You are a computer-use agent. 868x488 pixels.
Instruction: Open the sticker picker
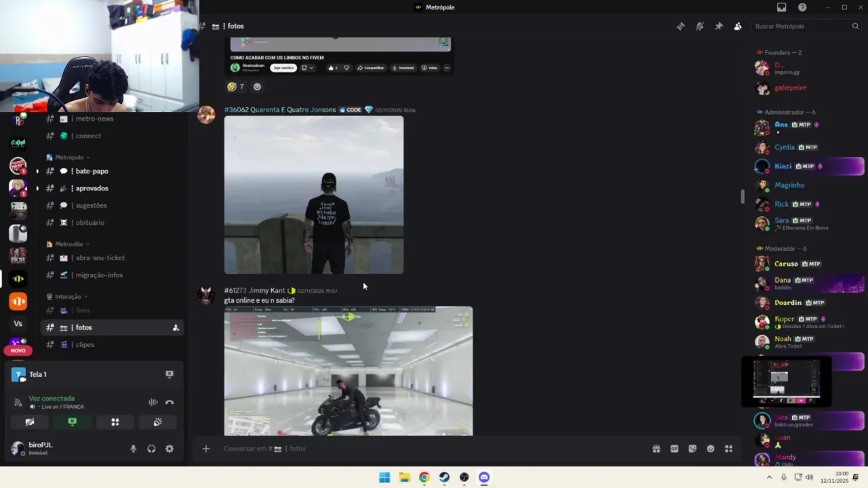692,449
